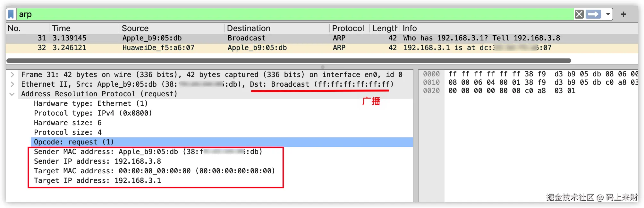
Task: Open the filter history dropdown
Action: [x=608, y=14]
